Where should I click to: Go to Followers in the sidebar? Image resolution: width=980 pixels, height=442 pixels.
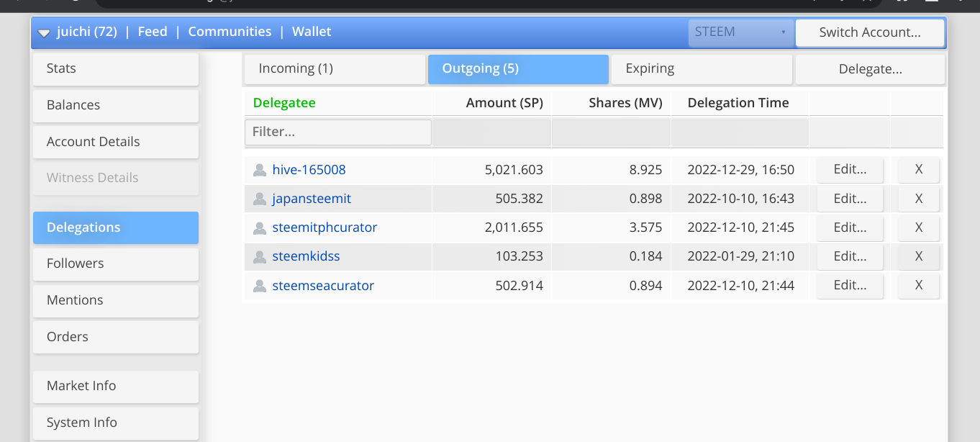[115, 263]
